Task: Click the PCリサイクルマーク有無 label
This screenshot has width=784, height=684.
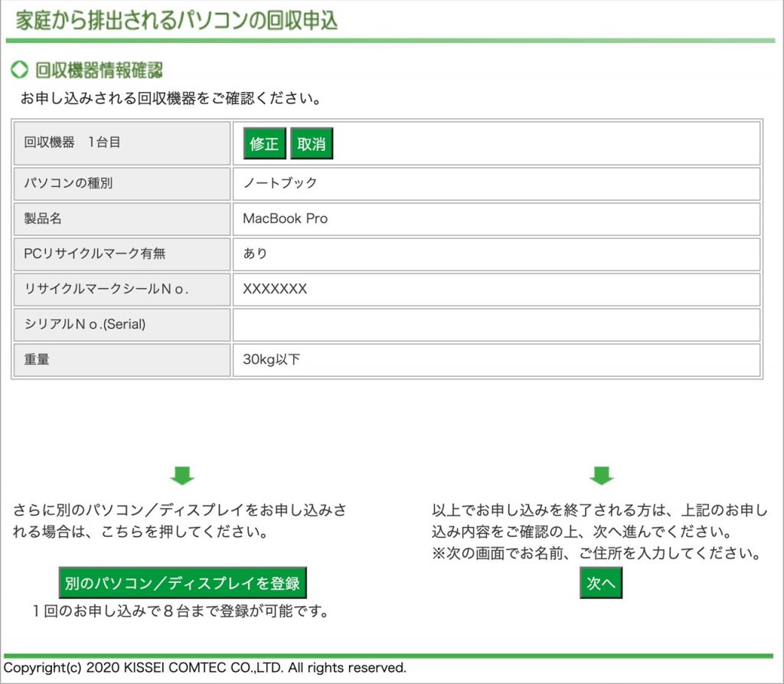Action: [x=94, y=254]
